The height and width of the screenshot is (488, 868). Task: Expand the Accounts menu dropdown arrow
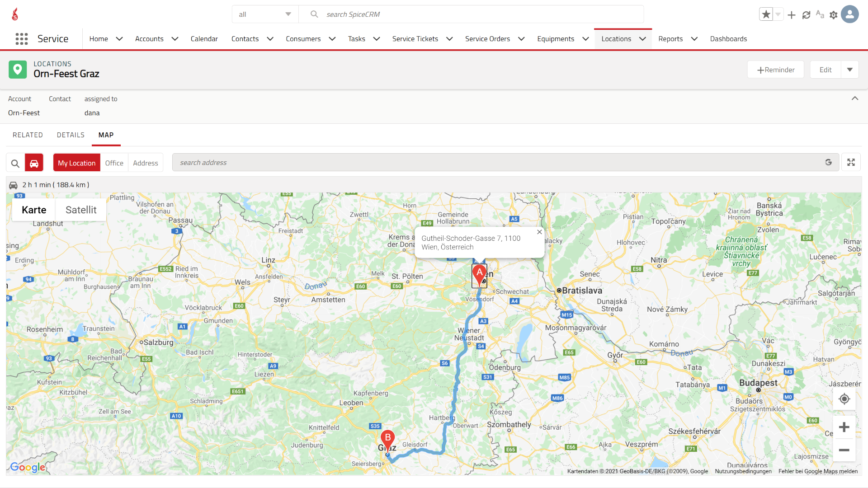(x=175, y=39)
